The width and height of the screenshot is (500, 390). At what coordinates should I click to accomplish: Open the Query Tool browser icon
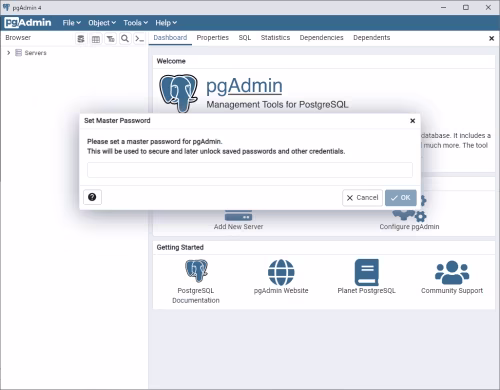click(81, 39)
